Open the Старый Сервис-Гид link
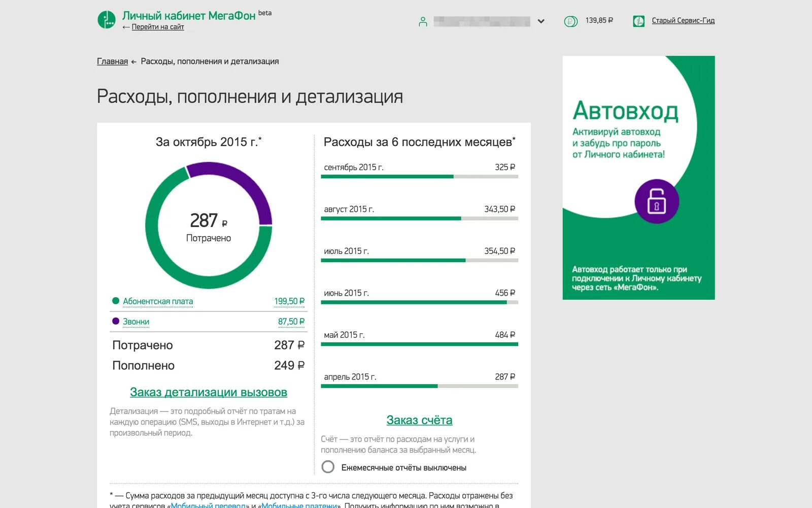Viewport: 812px width, 508px height. click(683, 20)
